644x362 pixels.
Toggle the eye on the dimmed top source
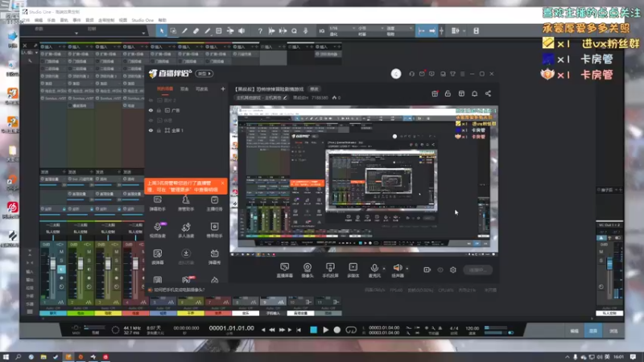tap(151, 100)
